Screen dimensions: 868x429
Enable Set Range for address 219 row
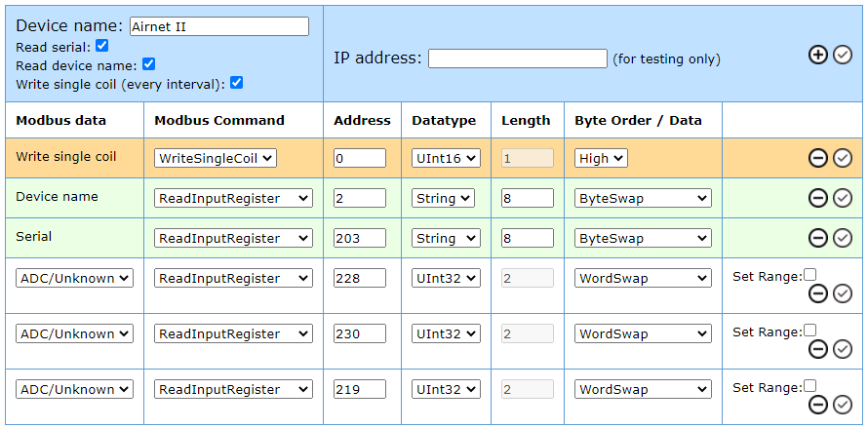tap(809, 386)
